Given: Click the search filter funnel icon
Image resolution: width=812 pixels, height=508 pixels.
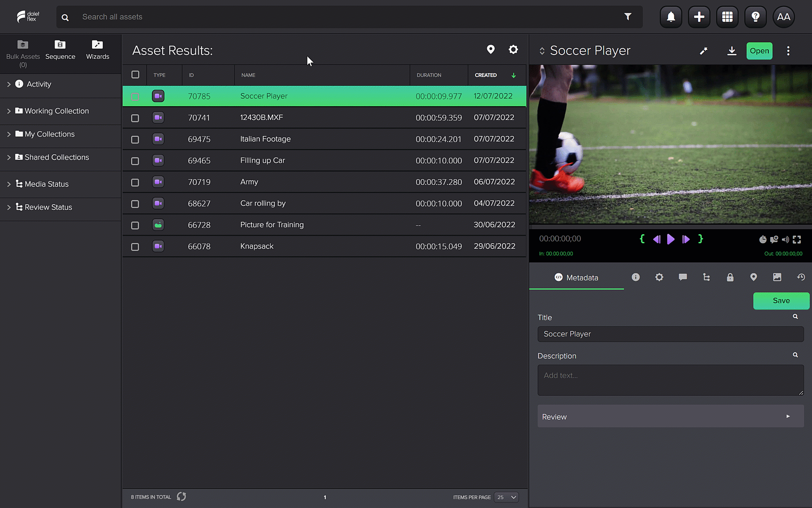Looking at the screenshot, I should [628, 17].
